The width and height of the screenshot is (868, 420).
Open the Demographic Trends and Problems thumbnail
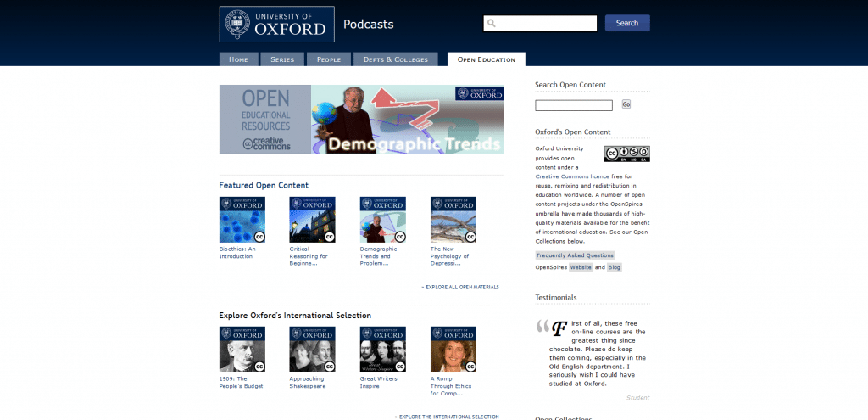(382, 220)
